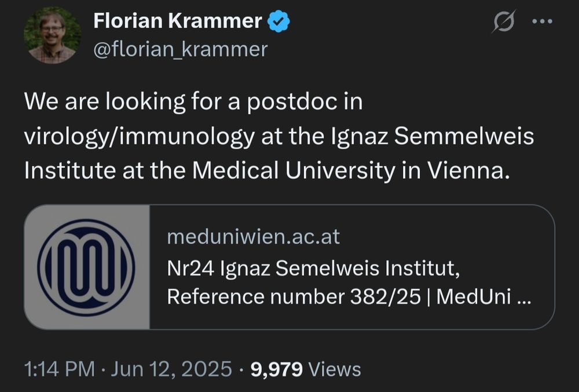Click the 9,979 Views counter

click(304, 367)
